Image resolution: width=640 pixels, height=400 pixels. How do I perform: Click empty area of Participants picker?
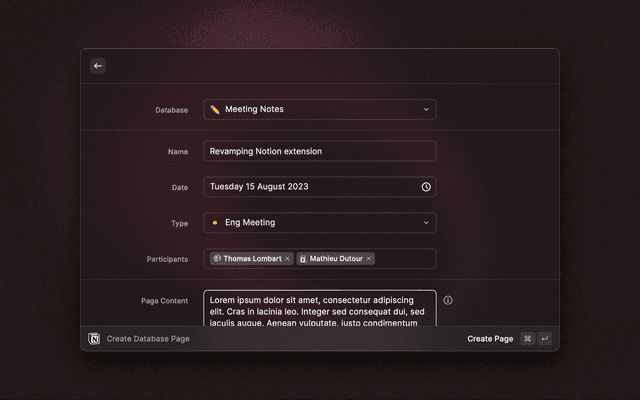[405, 259]
